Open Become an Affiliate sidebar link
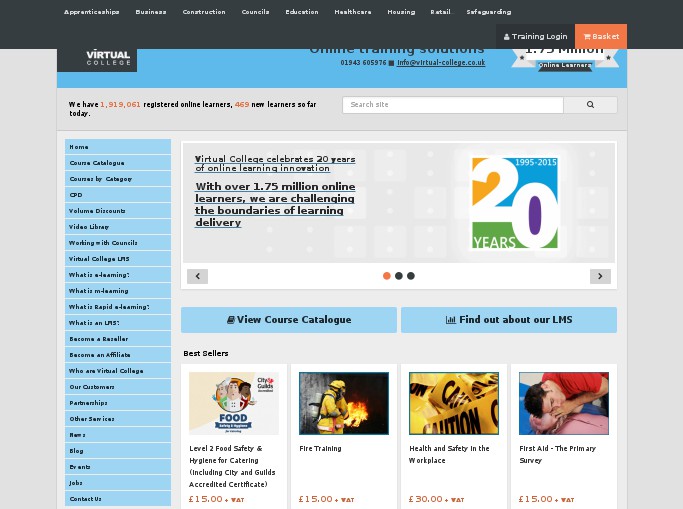Viewport: 683px width, 509px height. 118,355
